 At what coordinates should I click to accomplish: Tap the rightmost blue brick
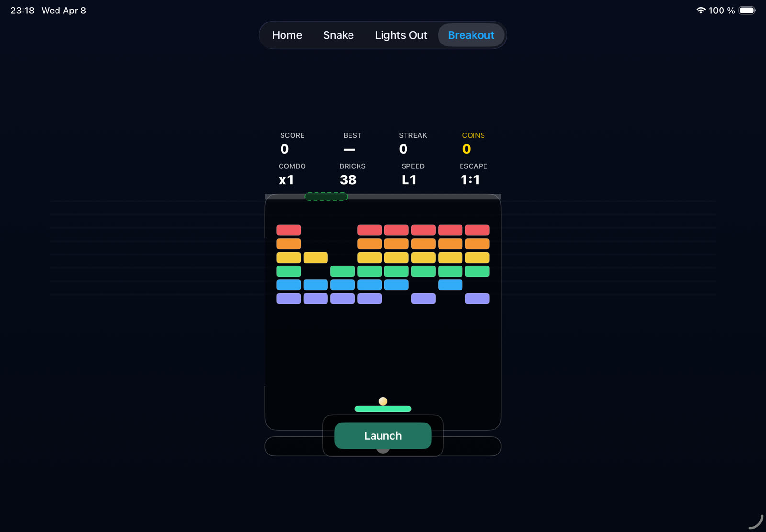point(450,285)
